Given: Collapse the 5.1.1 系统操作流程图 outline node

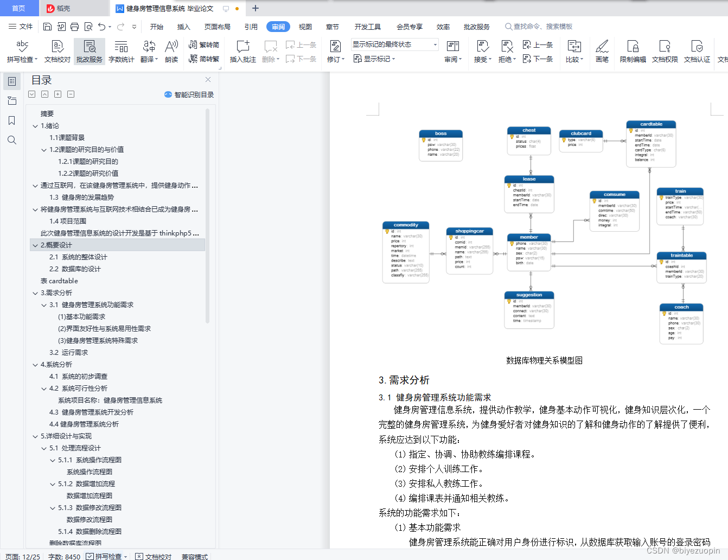Looking at the screenshot, I should pos(53,460).
